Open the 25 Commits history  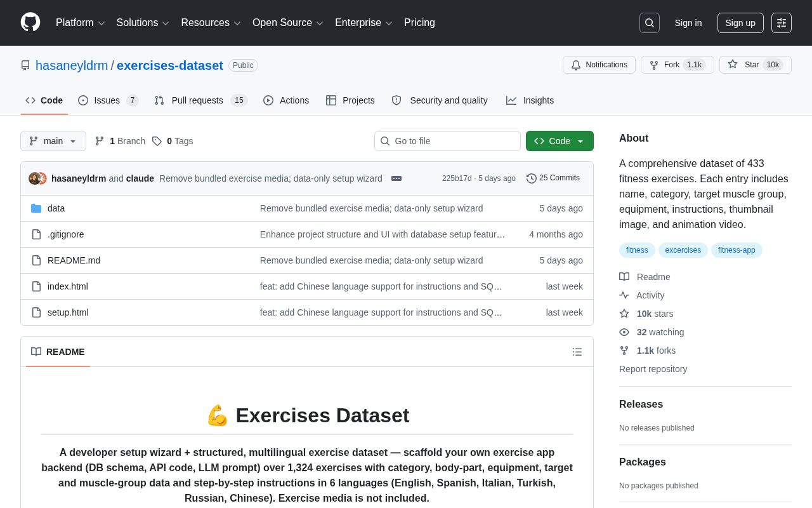(x=553, y=178)
